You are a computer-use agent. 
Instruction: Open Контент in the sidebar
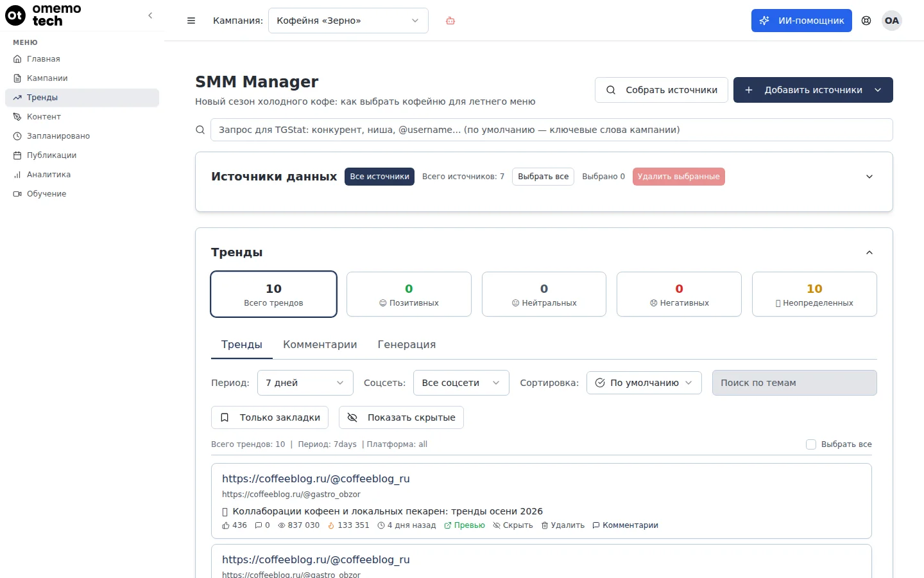click(82, 117)
